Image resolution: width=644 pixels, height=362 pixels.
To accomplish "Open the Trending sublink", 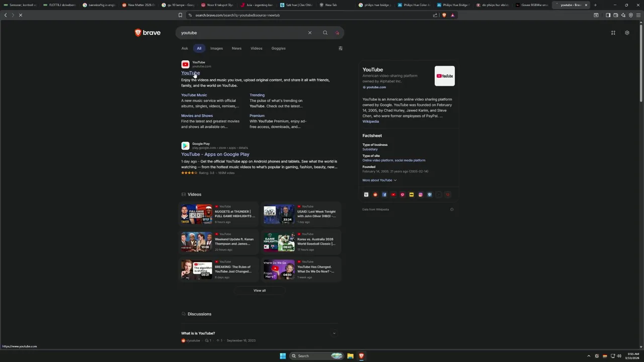I will tap(257, 95).
